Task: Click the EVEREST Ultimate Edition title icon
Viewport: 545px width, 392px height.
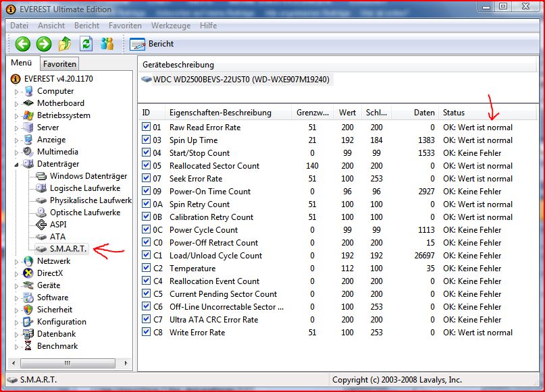Action: (x=11, y=9)
